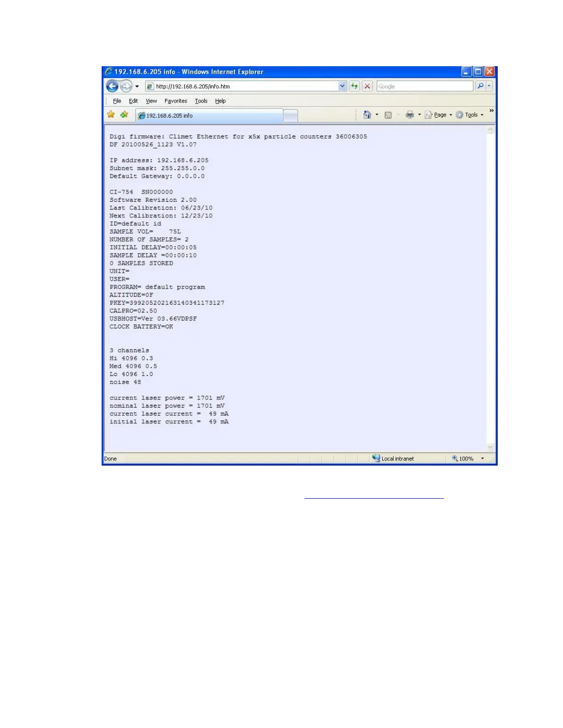
Task: Open the zoom level dropdown arrow
Action: coord(483,459)
